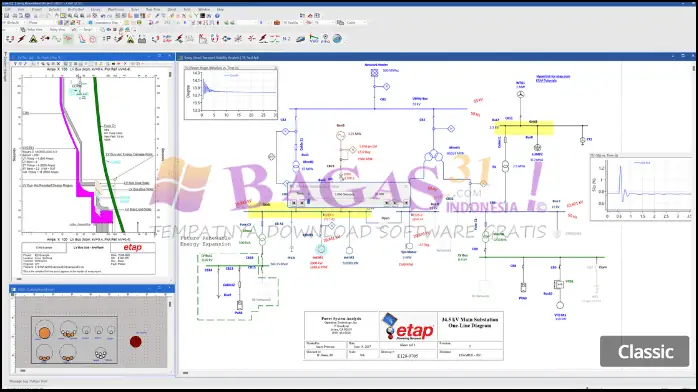Click the blue Help question mark icon
This screenshot has height=392, width=698.
[x=217, y=16]
